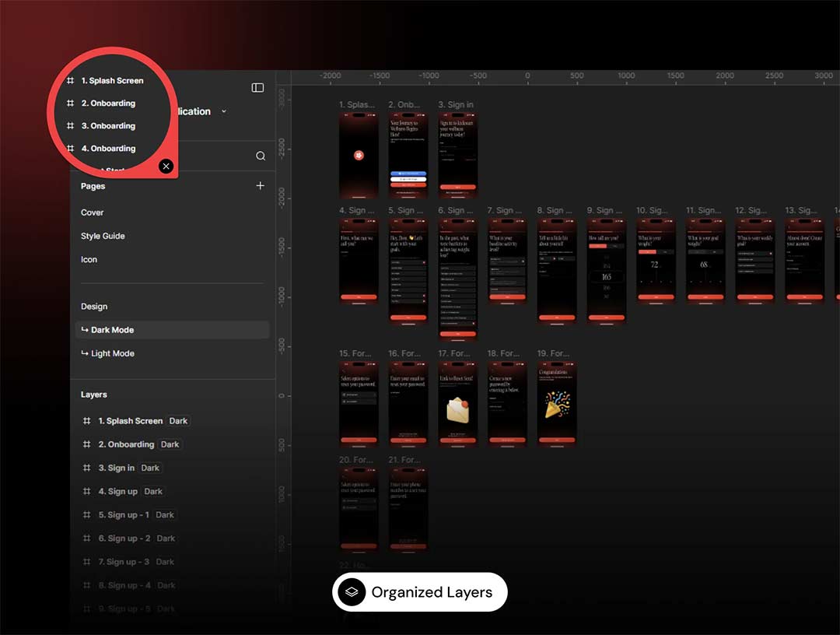Image resolution: width=840 pixels, height=635 pixels.
Task: Click the layers icon in Organized Layers badge
Action: (x=352, y=592)
